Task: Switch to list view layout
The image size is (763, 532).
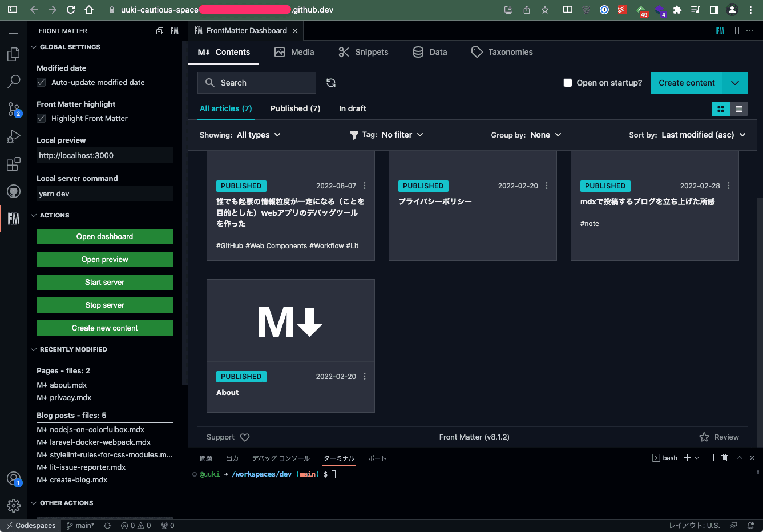Action: [x=739, y=109]
